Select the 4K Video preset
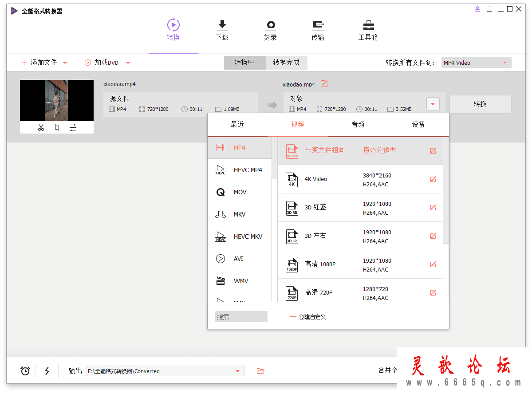The width and height of the screenshot is (532, 394). tap(360, 180)
